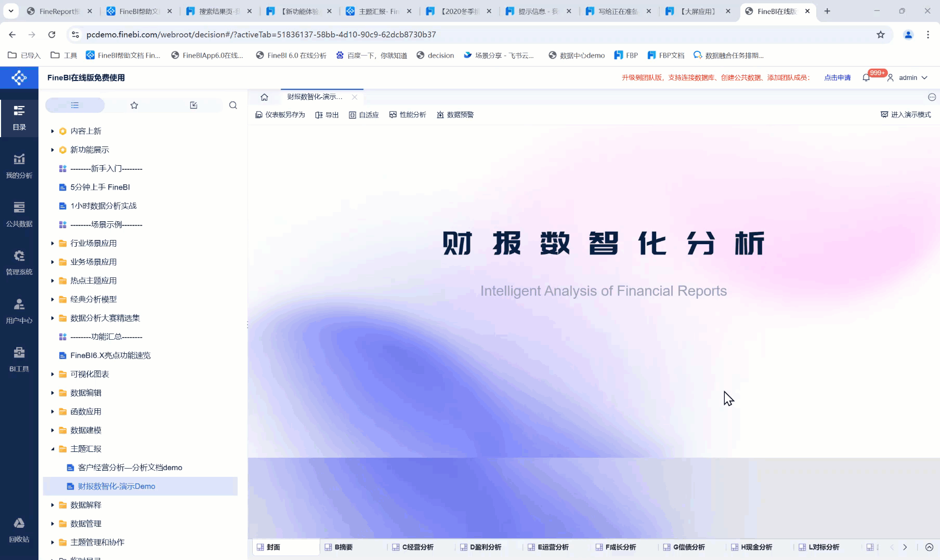Screen dimensions: 940x560
Task: Switch to the 封面 page tab
Action: click(286, 548)
